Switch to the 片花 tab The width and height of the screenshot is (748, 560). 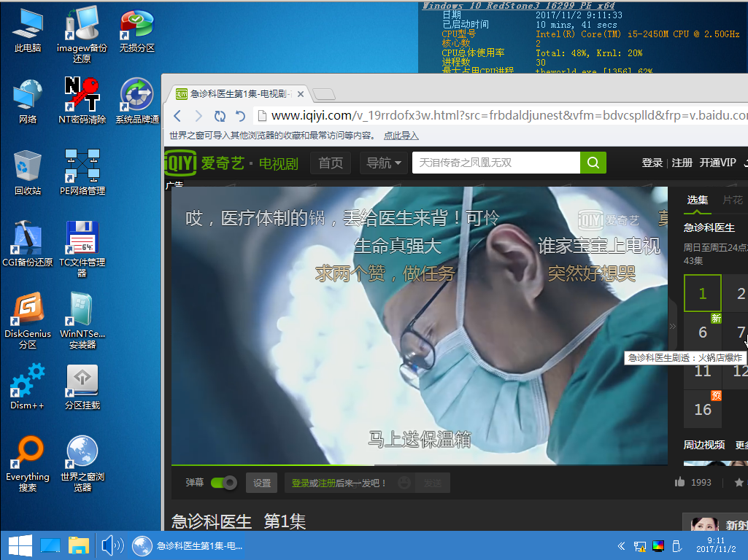733,201
